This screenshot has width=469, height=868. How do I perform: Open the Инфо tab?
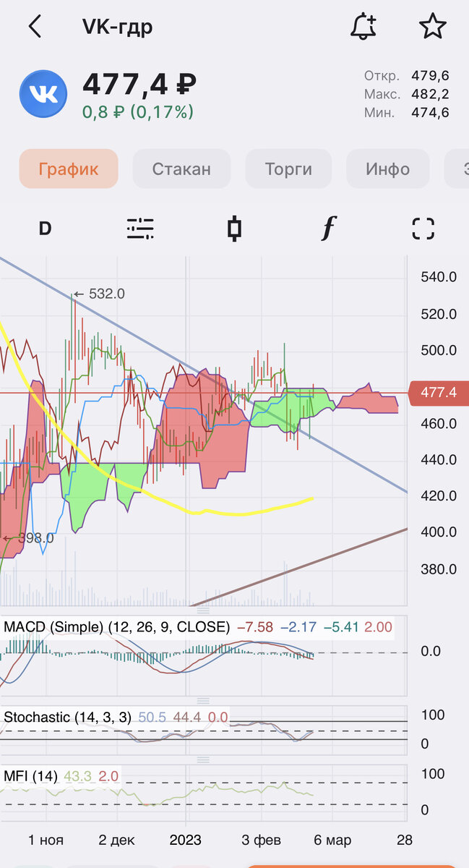pyautogui.click(x=387, y=169)
